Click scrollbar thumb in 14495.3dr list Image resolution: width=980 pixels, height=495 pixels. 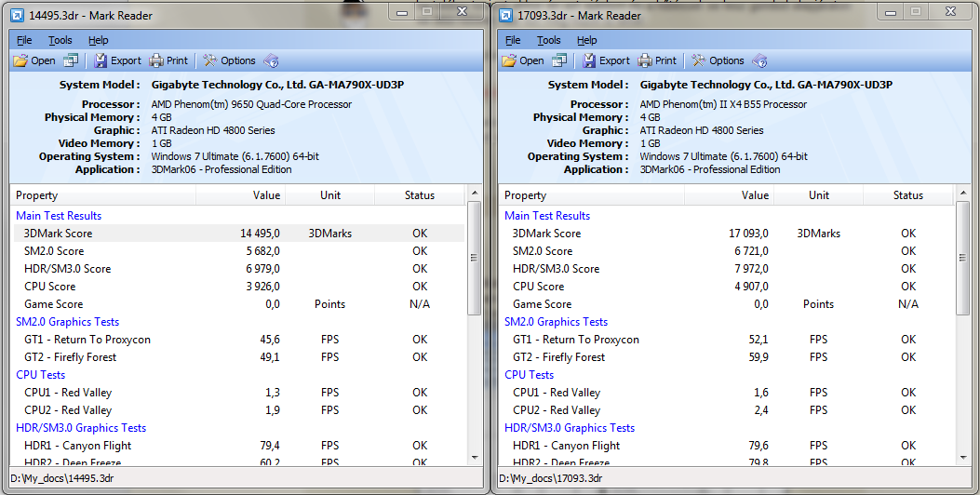tap(475, 258)
